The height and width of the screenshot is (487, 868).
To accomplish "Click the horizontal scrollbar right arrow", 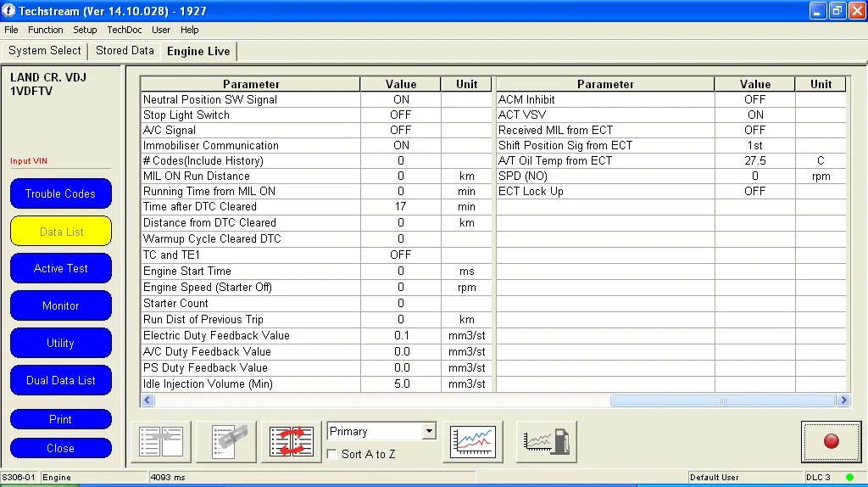I will 843,400.
